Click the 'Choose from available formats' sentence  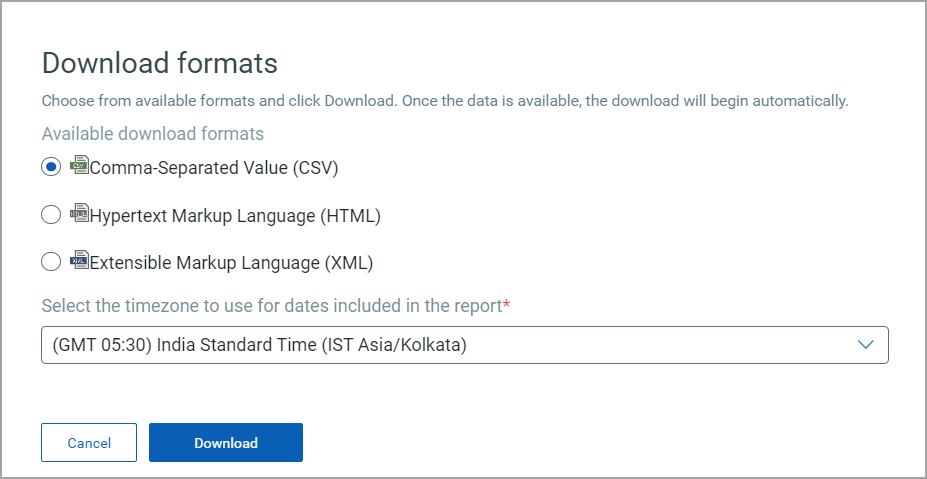(x=219, y=101)
